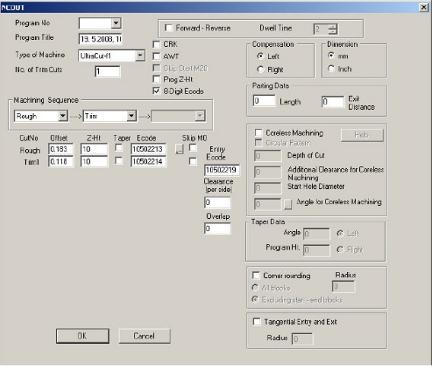
Task: Click the Tangential Radius field
Action: click(302, 339)
